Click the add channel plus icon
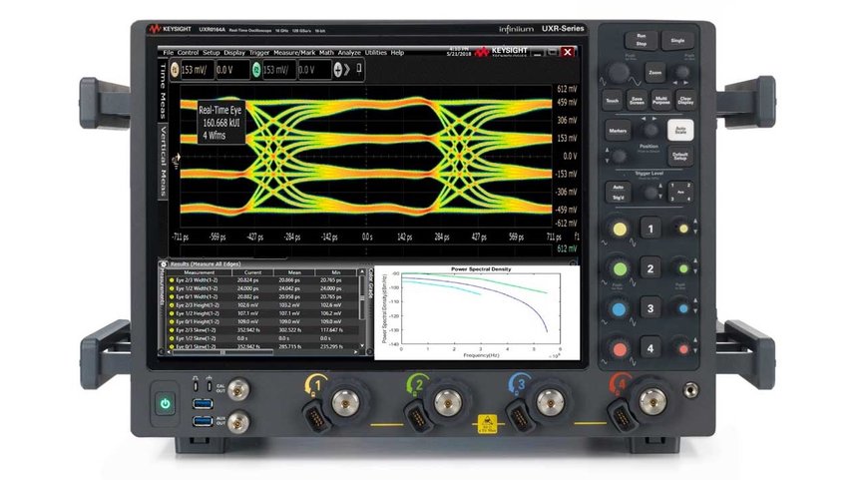The height and width of the screenshot is (480, 868). (337, 70)
